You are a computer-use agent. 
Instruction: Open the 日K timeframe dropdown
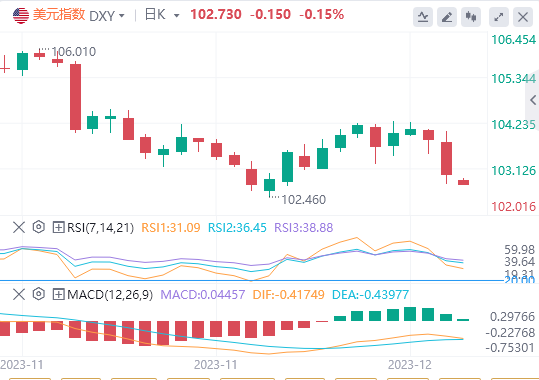(x=177, y=15)
